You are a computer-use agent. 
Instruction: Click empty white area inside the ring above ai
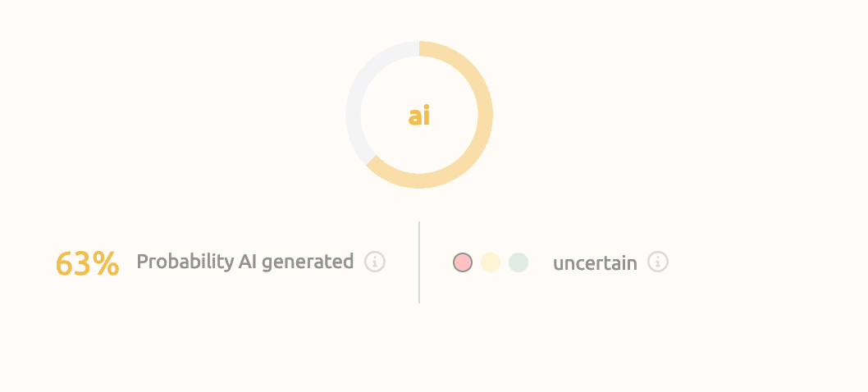click(419, 80)
